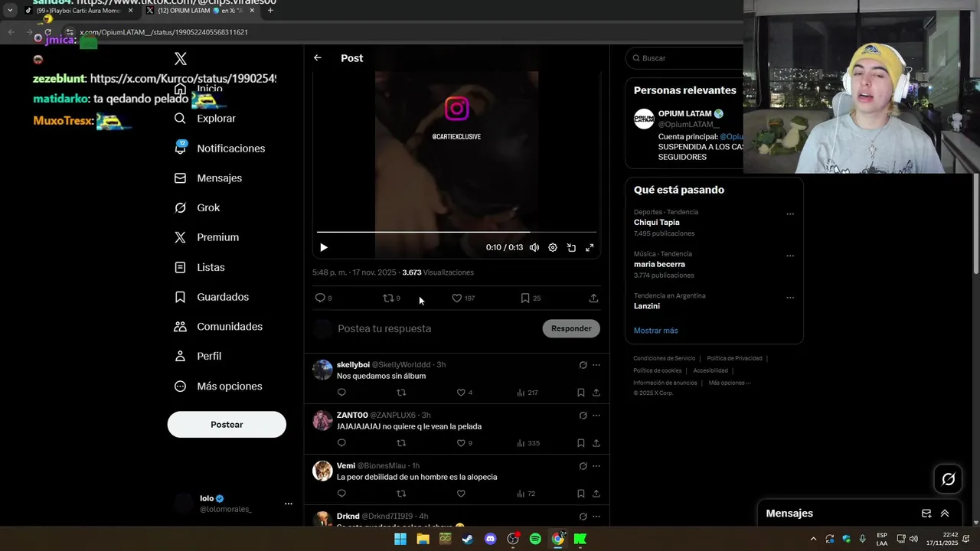The height and width of the screenshot is (551, 980).
Task: Mute the video volume
Action: click(x=534, y=247)
